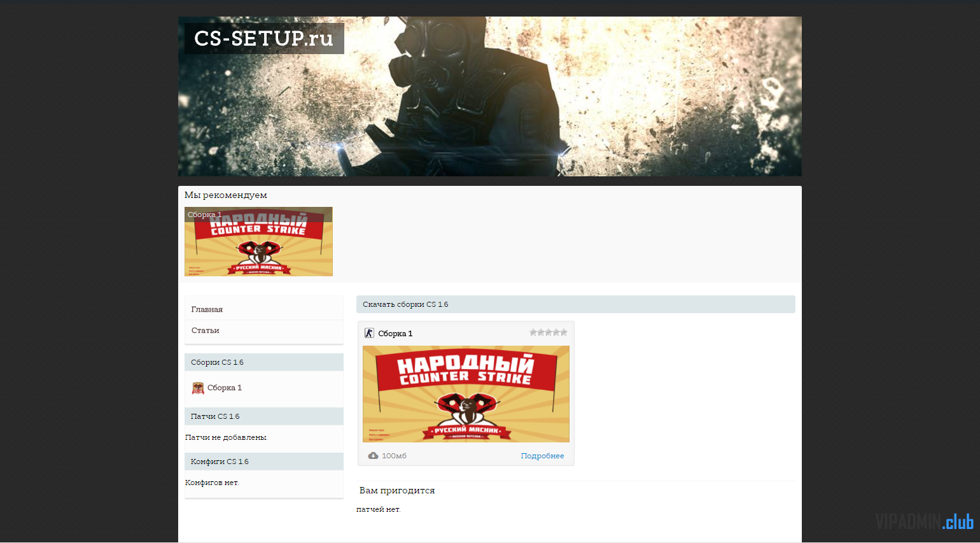
Task: Follow the Подробнее link
Action: (542, 456)
